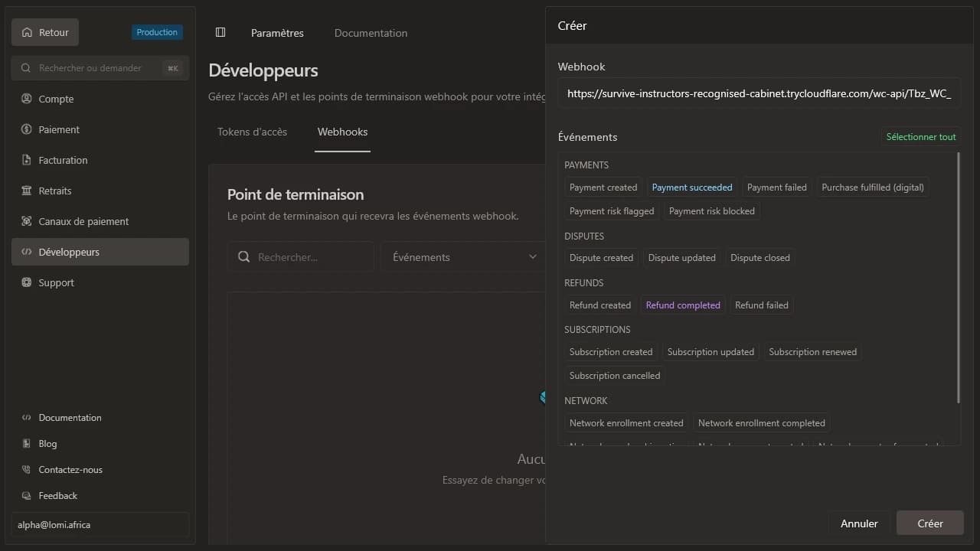Open the Événements filter dropdown

(x=464, y=257)
